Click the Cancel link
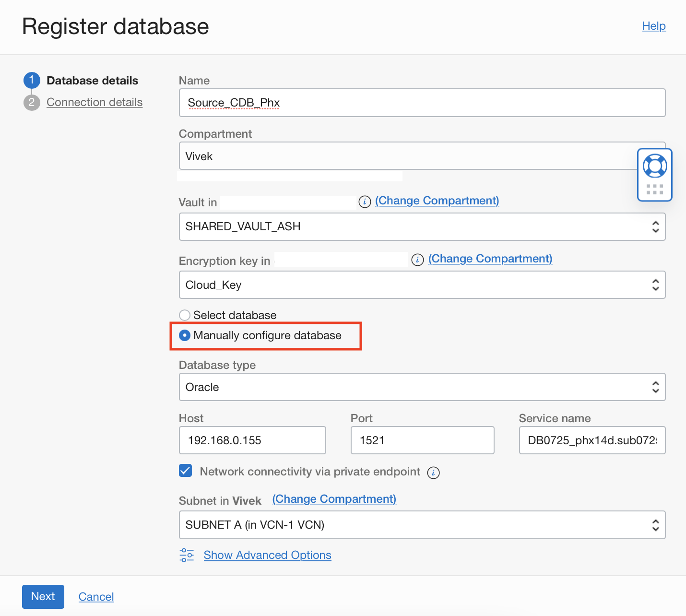 tap(96, 597)
